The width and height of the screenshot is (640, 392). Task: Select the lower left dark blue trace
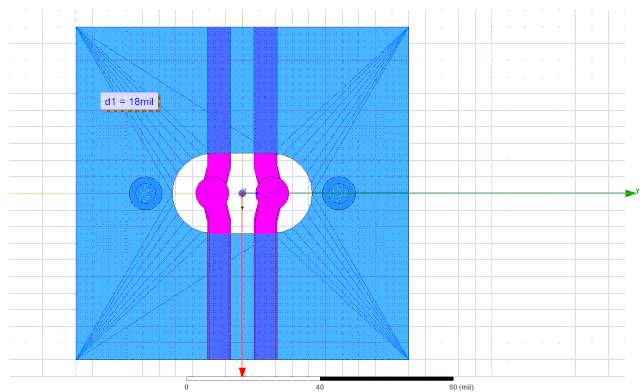[x=219, y=296]
